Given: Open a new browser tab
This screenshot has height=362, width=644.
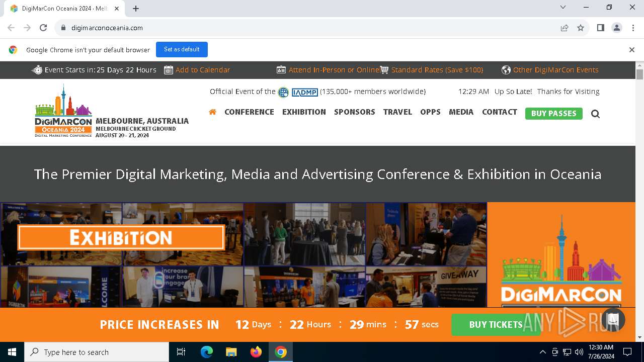Looking at the screenshot, I should click(136, 9).
